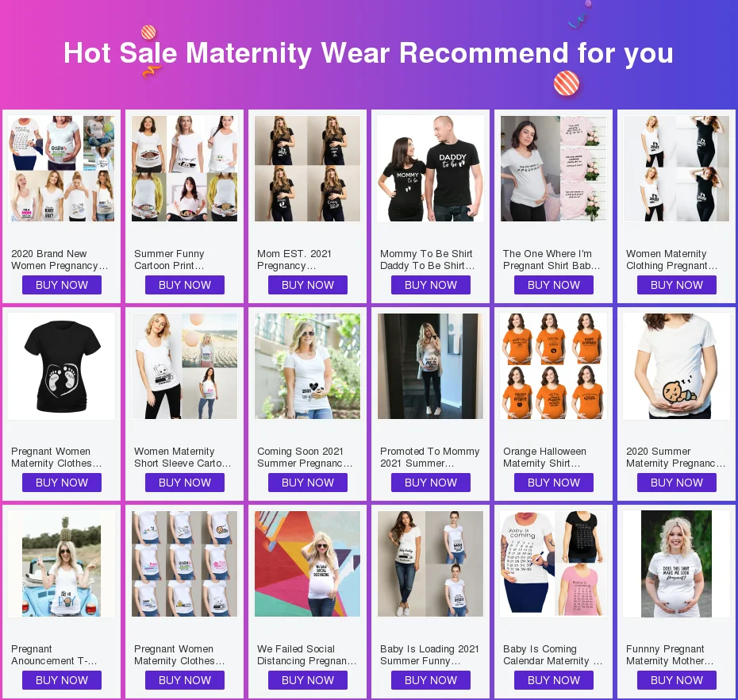The width and height of the screenshot is (738, 700).
Task: Open the pineapple pregnancy announcement shirt photo
Action: (62, 564)
